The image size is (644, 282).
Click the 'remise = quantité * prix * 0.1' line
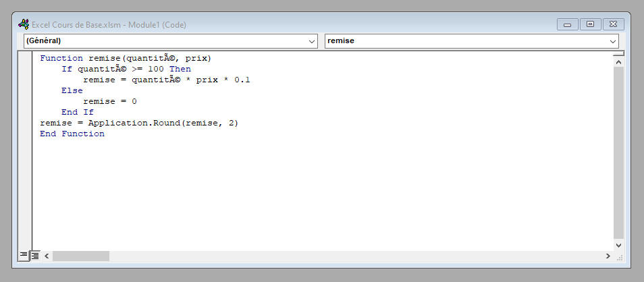pyautogui.click(x=166, y=80)
